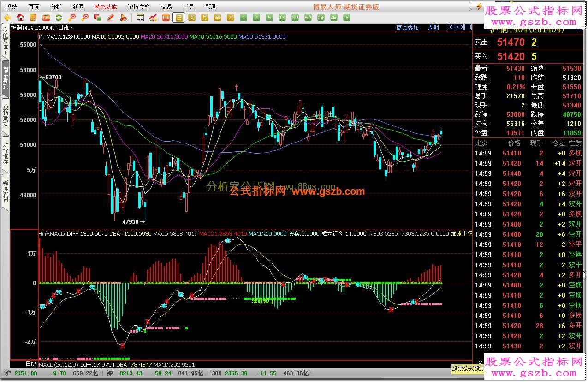Click the home icon in toolbar
Viewport: 588px width, 382px height.
tap(20, 18)
